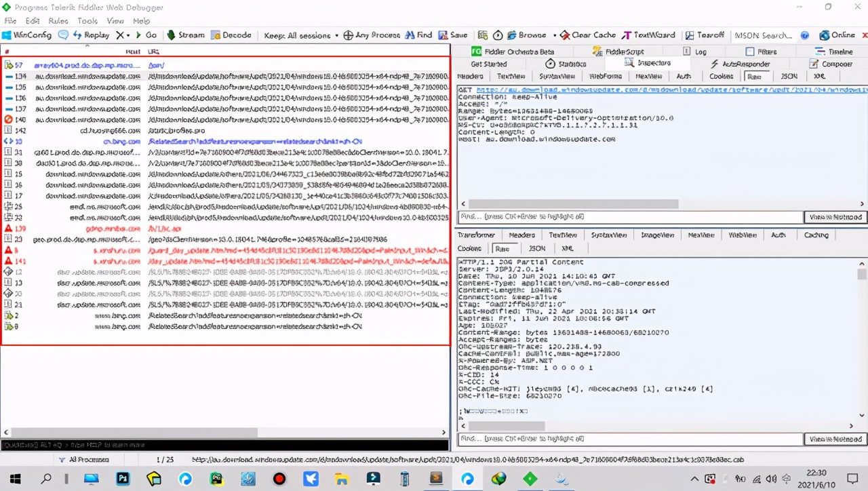Click the Replay sessions button
Viewport: 868px width, 491px height.
[x=91, y=35]
